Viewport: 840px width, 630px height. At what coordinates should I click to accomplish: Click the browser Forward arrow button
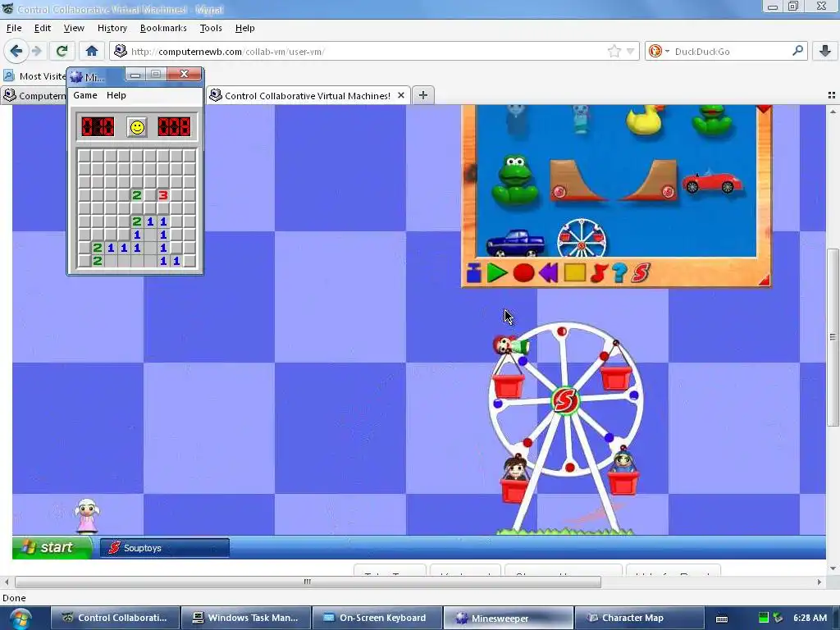[36, 51]
